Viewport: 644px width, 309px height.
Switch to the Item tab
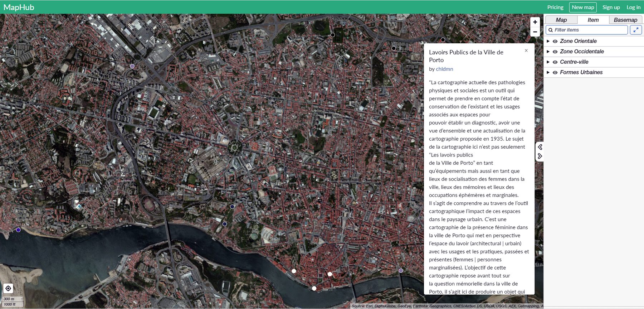(593, 20)
